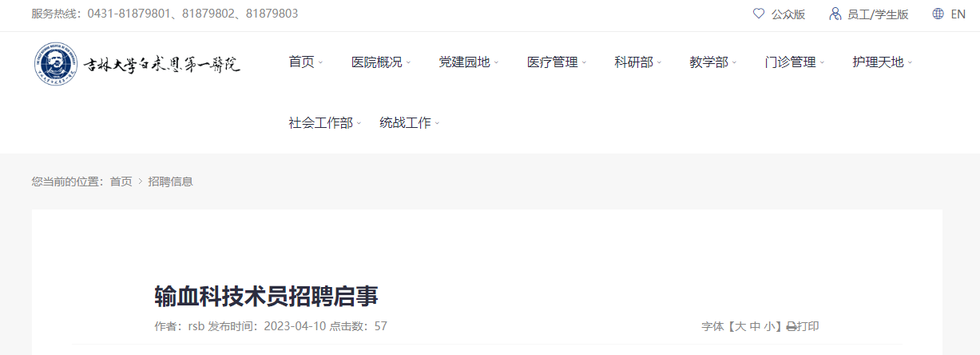Expand the 党建园地 dropdown menu
The image size is (980, 355).
pyautogui.click(x=468, y=62)
